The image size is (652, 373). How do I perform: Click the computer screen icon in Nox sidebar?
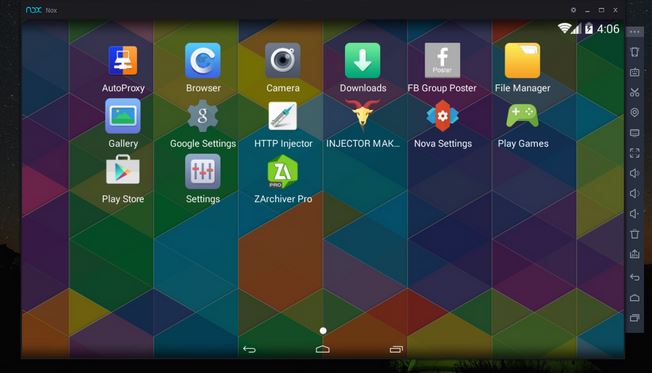tap(634, 133)
